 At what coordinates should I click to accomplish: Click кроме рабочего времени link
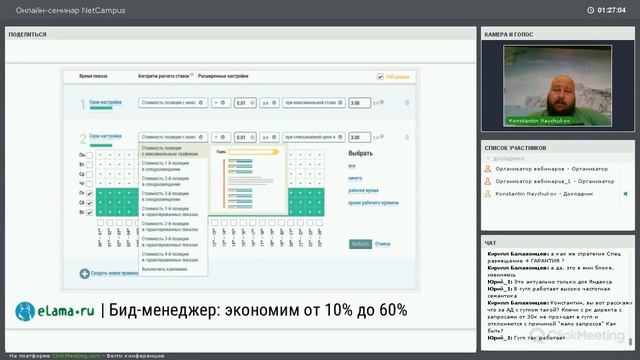[x=373, y=202]
